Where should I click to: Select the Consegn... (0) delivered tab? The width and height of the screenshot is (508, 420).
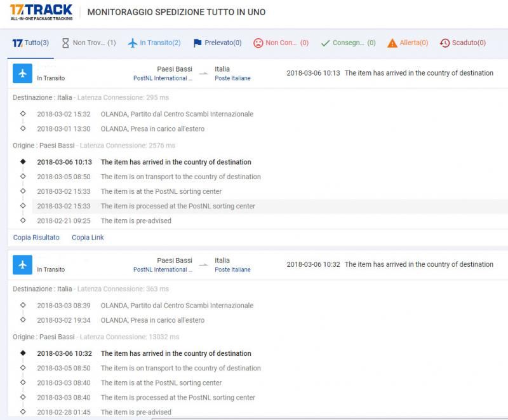click(x=348, y=43)
